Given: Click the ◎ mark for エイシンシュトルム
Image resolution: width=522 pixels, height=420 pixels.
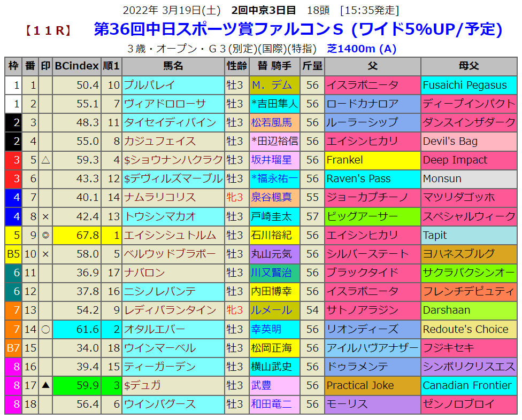Looking at the screenshot, I should [x=45, y=235].
